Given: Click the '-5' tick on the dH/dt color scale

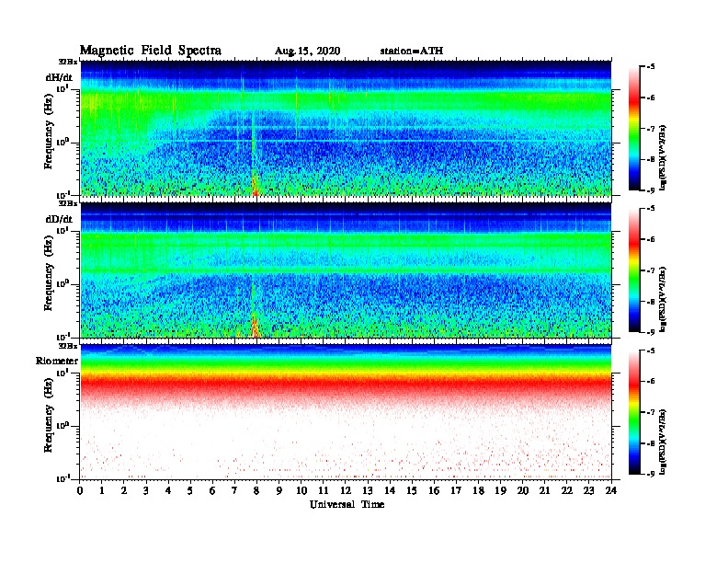Looking at the screenshot, I should (x=651, y=67).
